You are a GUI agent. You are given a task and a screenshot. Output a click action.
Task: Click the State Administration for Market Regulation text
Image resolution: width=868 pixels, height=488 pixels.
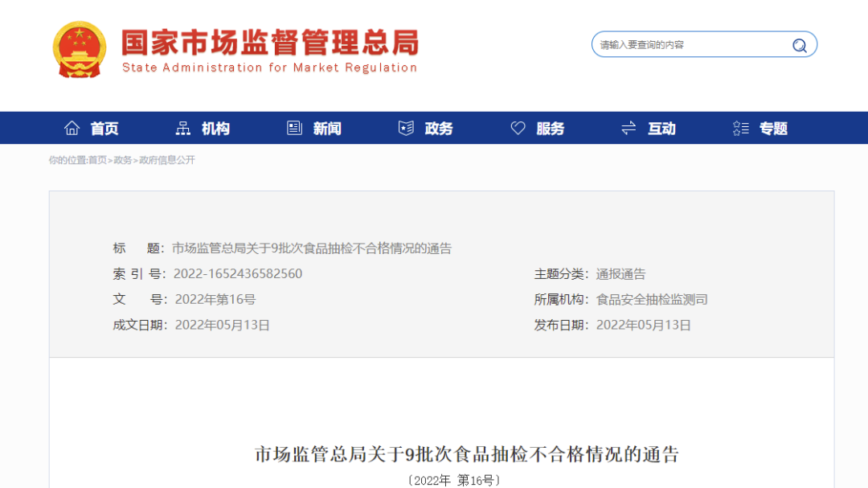tap(269, 68)
